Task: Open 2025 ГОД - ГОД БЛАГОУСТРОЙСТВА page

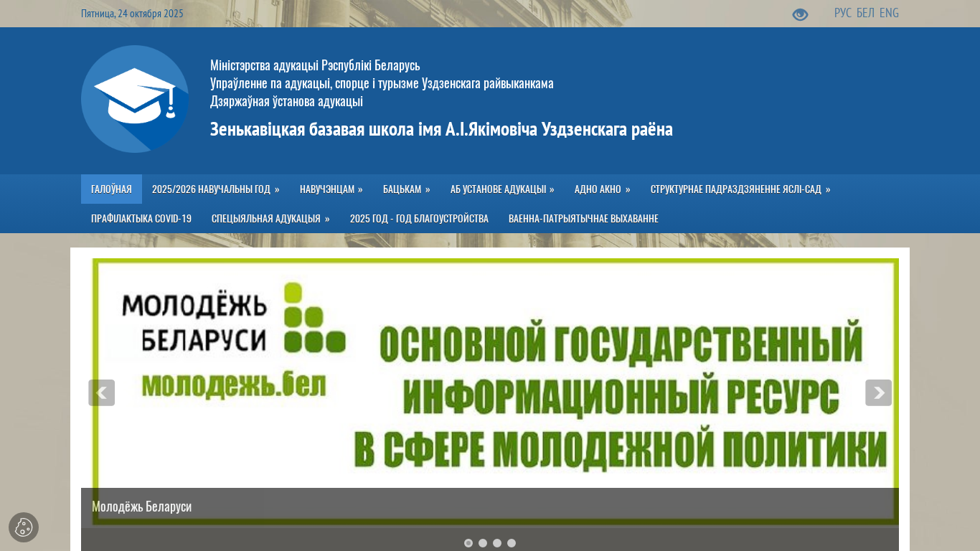Action: (419, 219)
